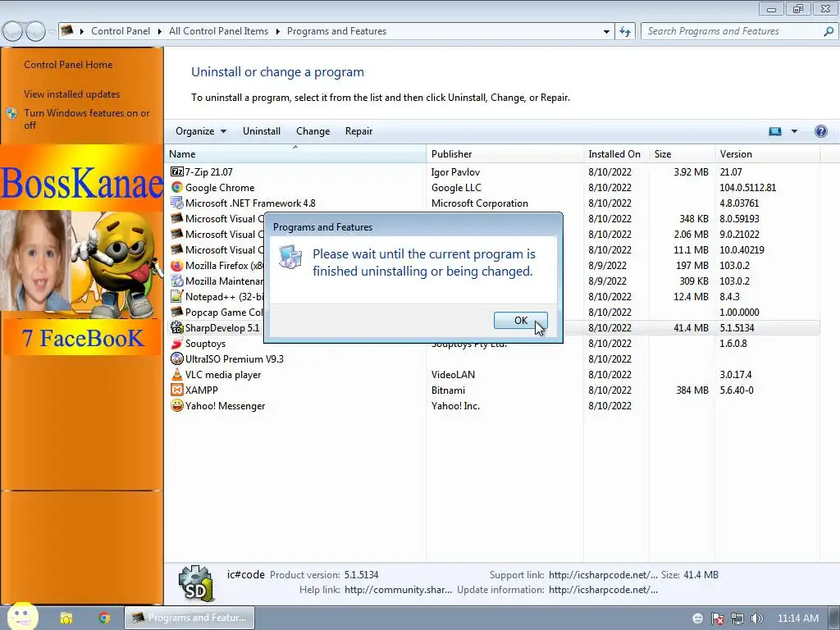This screenshot has width=840, height=630.
Task: Click the Popcap Game Collection icon
Action: tap(177, 312)
